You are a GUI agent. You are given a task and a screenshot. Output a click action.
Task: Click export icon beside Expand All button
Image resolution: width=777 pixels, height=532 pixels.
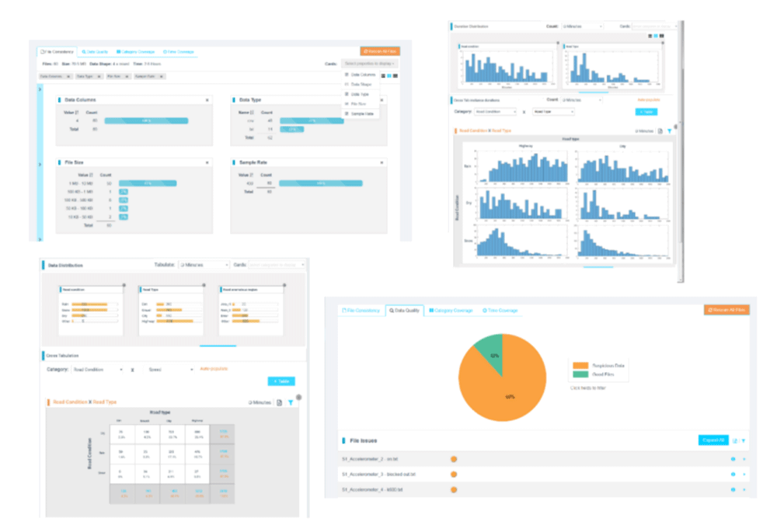[735, 440]
